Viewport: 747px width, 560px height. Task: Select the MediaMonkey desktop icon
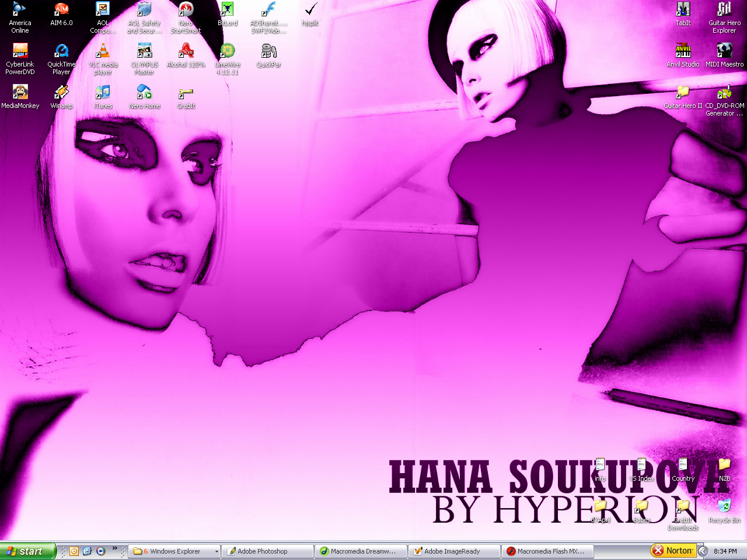click(20, 93)
